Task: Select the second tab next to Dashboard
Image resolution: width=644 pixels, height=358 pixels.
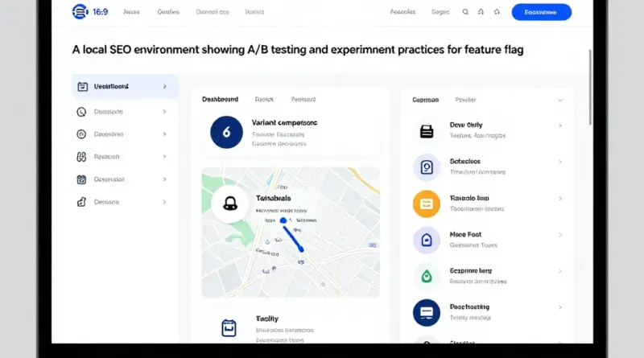Action: tap(264, 99)
